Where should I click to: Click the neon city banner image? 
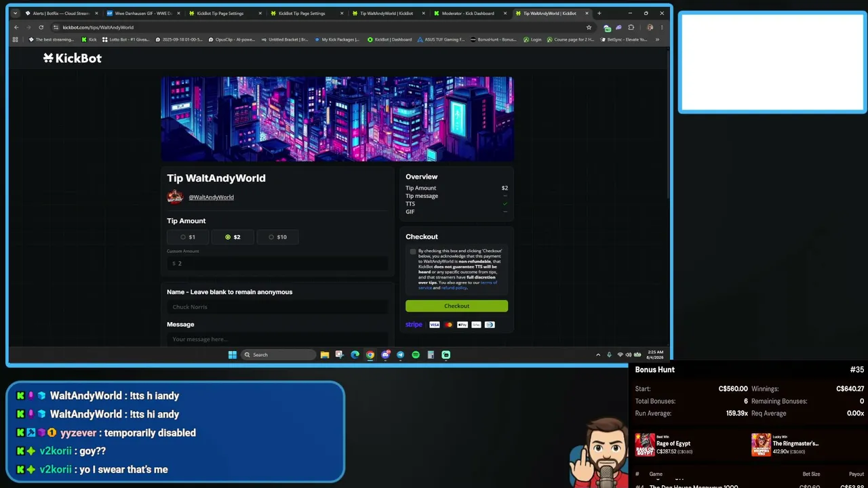337,119
